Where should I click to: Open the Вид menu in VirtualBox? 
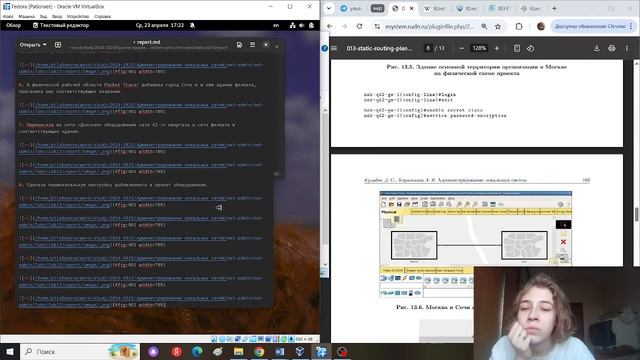point(43,16)
